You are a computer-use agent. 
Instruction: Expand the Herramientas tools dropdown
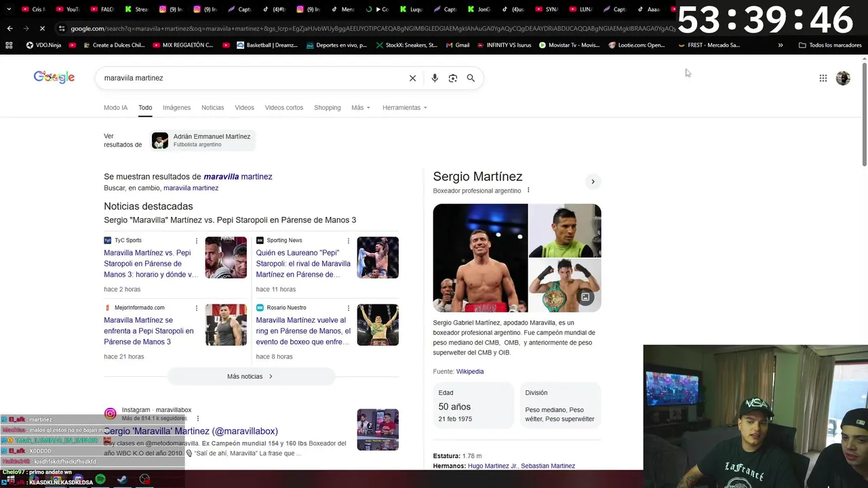(405, 108)
